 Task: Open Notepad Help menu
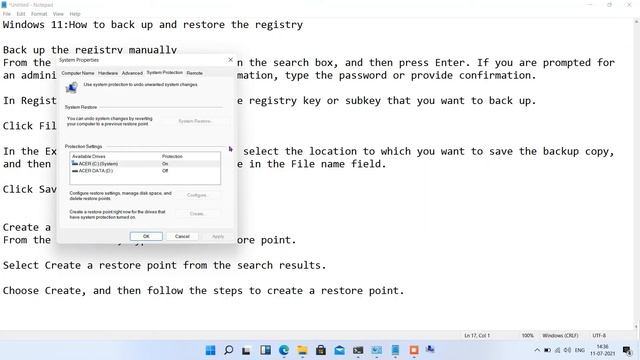75,14
